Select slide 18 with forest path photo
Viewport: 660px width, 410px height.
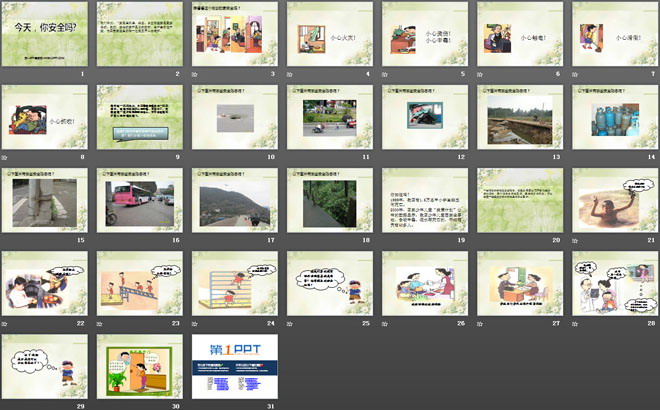[330, 200]
